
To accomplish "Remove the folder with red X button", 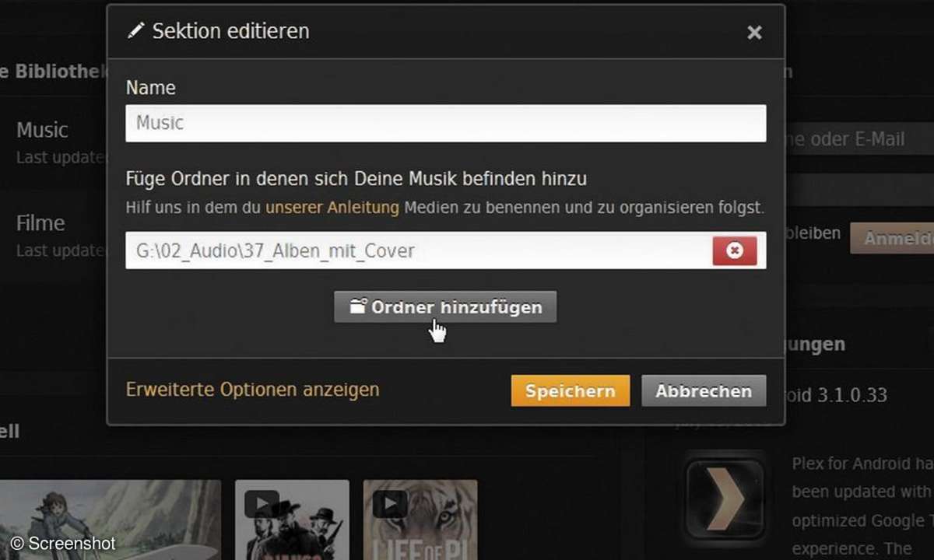I will [x=735, y=250].
